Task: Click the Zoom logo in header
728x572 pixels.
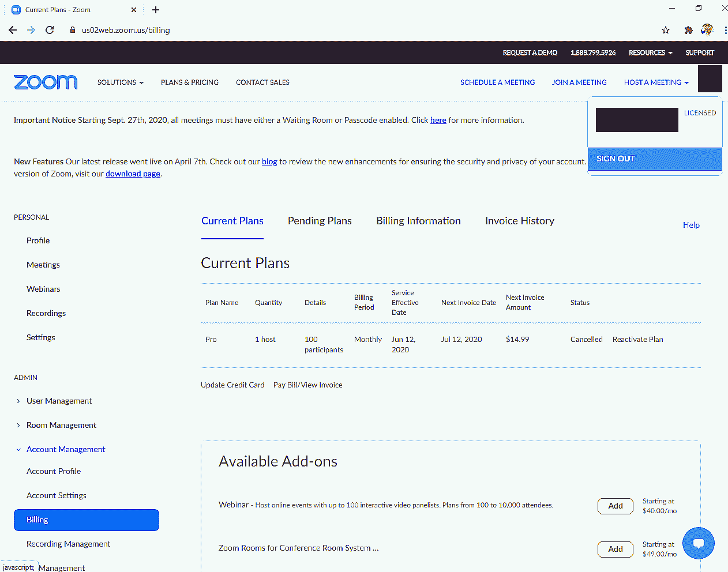Action: click(x=46, y=82)
